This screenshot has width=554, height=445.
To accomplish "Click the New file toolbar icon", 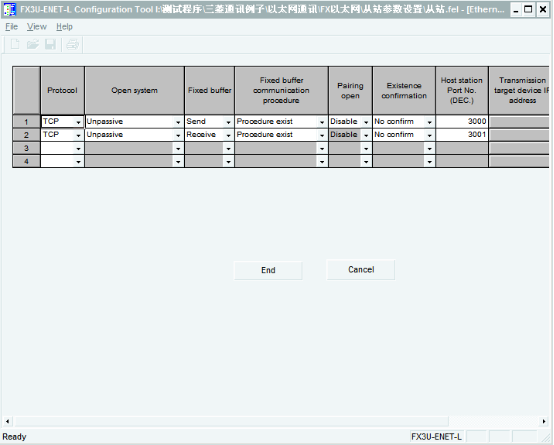I will (x=15, y=45).
